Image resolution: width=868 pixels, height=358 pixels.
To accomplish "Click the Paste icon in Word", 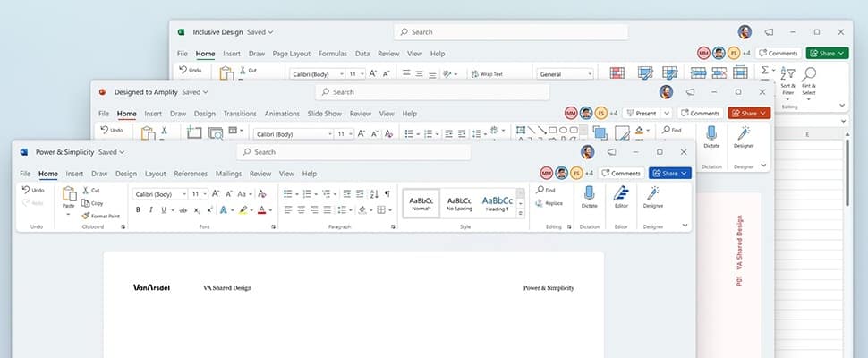I will [69, 193].
